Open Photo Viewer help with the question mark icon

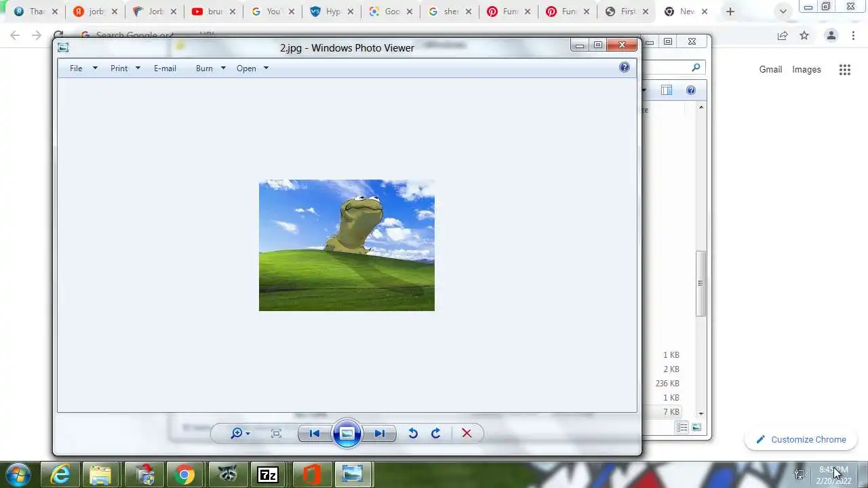tap(625, 67)
